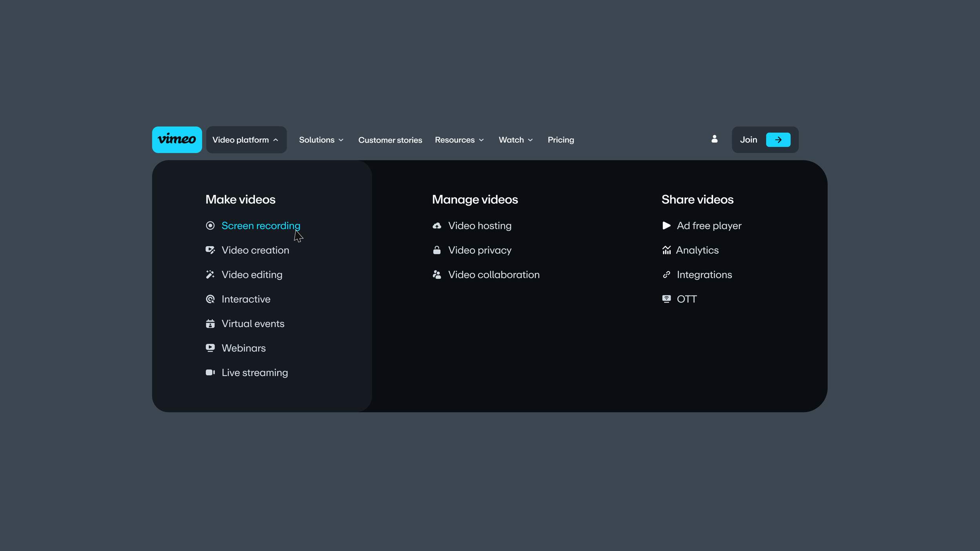Expand the Watch dropdown menu

(x=515, y=140)
